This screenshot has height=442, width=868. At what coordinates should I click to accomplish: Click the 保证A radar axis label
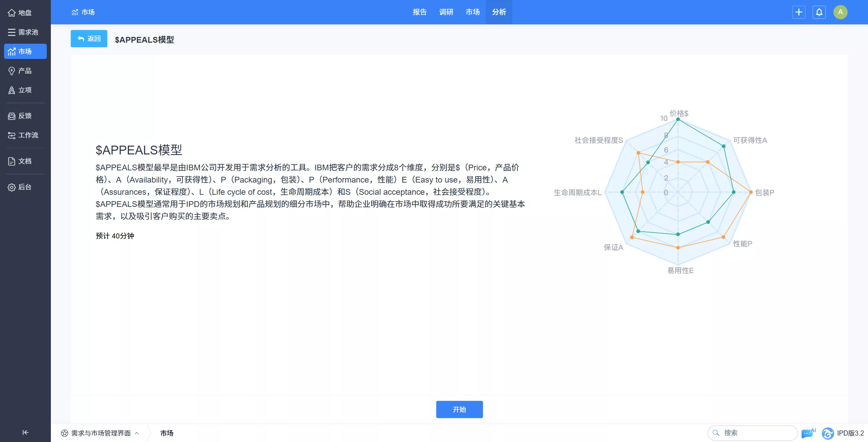tap(613, 248)
